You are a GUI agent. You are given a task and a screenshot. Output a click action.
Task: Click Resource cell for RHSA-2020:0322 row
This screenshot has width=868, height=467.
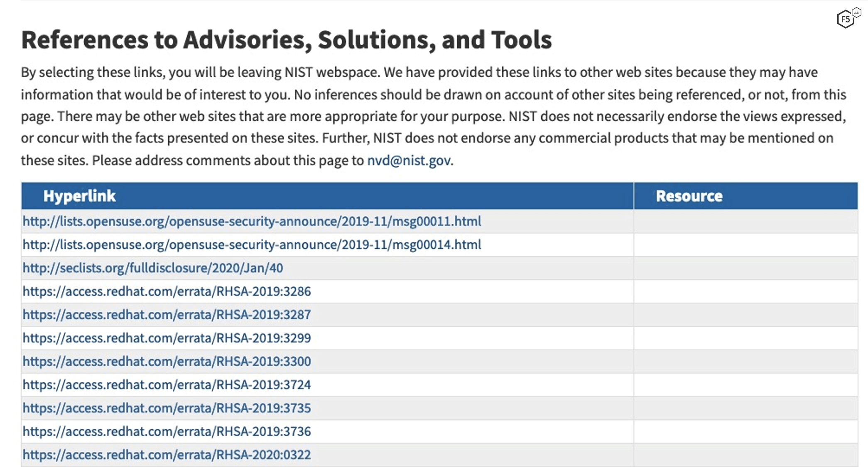click(x=745, y=455)
